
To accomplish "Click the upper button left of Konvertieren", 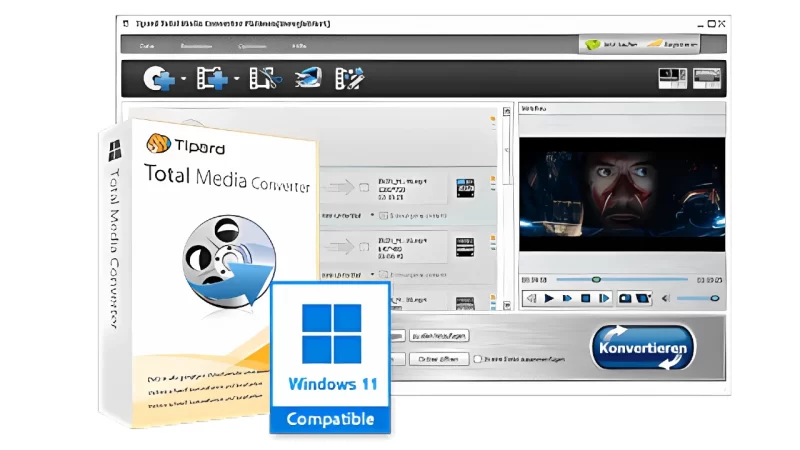I will [439, 336].
